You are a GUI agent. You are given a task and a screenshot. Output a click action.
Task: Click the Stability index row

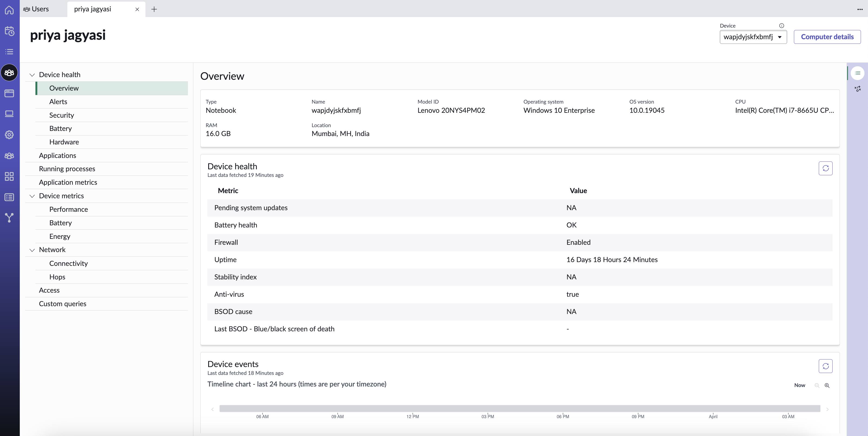[x=520, y=277]
